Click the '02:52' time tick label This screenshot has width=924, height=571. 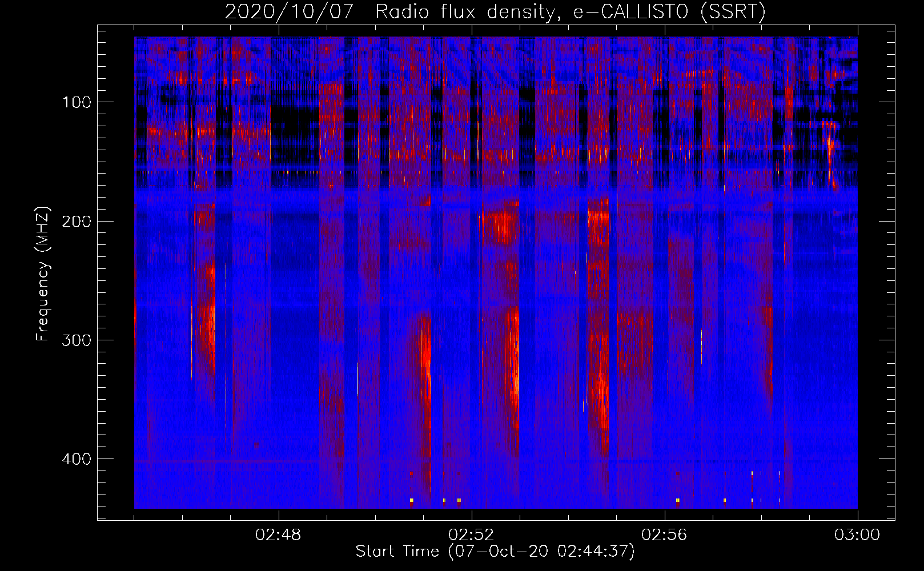coord(472,535)
